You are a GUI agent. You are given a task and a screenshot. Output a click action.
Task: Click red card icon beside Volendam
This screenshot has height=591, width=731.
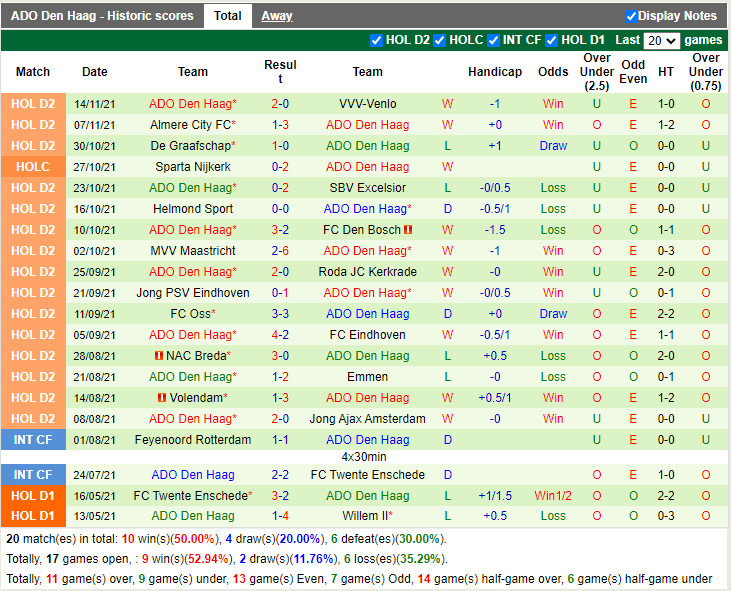(162, 398)
